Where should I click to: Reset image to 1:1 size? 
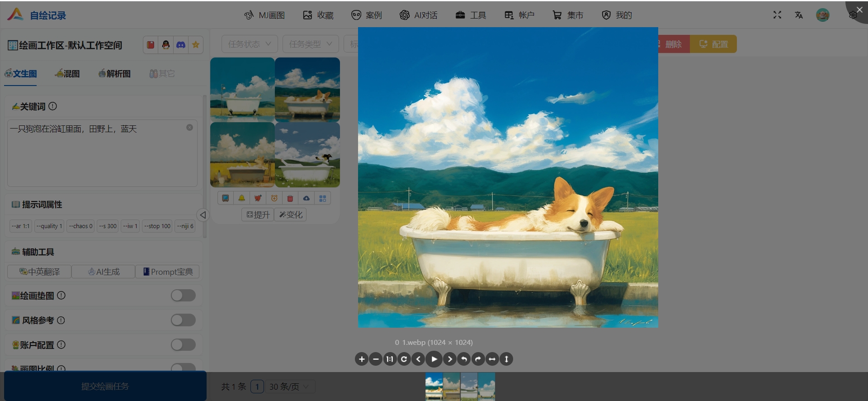point(390,359)
